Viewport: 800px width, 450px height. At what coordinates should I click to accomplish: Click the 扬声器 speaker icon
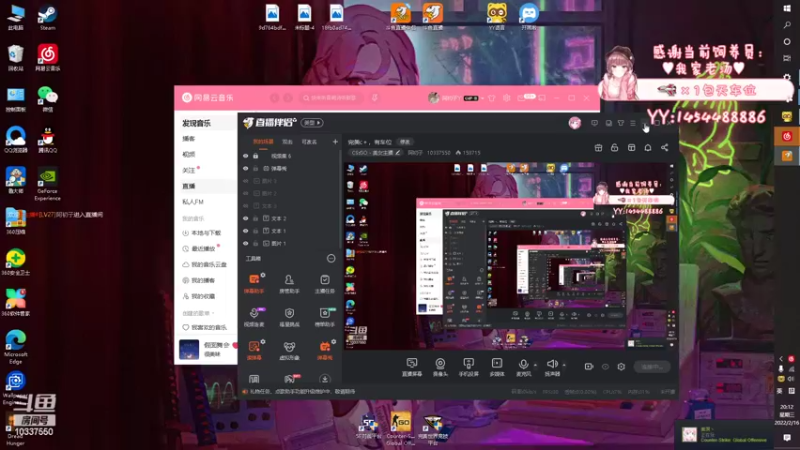click(x=552, y=364)
